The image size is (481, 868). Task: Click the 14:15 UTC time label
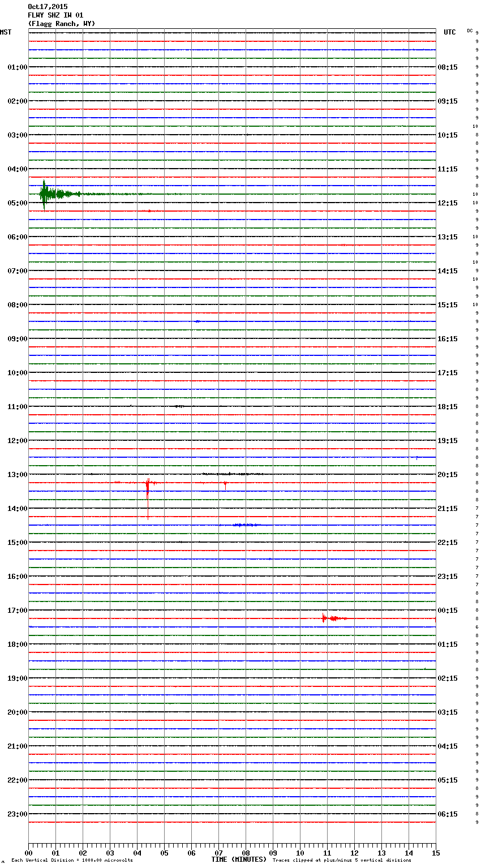(x=448, y=271)
